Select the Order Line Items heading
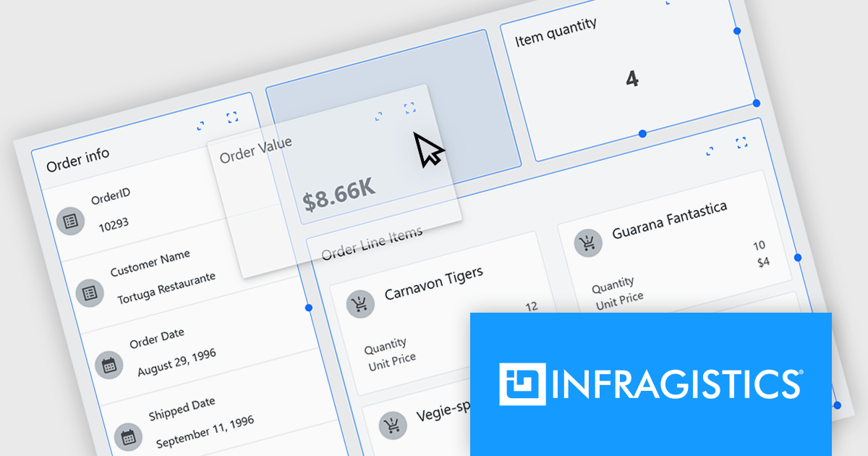868x456 pixels. (x=372, y=242)
